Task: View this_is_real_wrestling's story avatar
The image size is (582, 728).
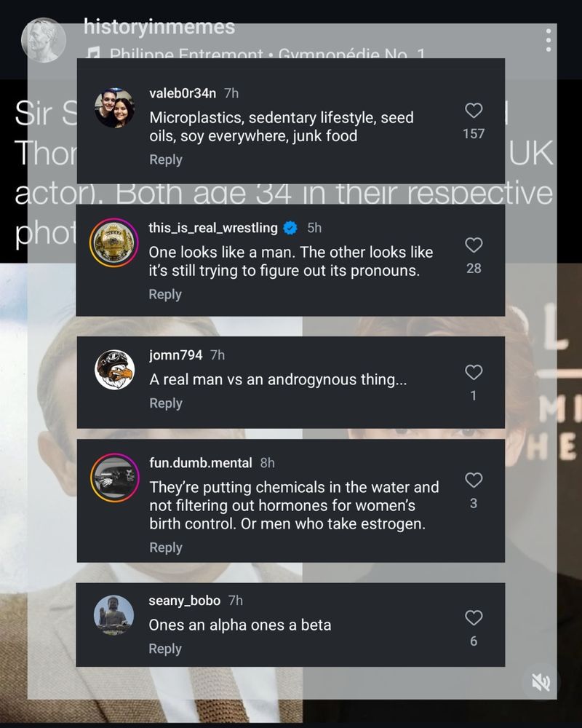Action: pyautogui.click(x=113, y=242)
